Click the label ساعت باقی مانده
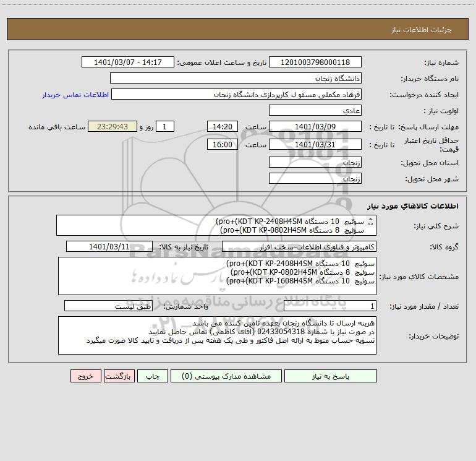476x461 pixels. [57, 127]
